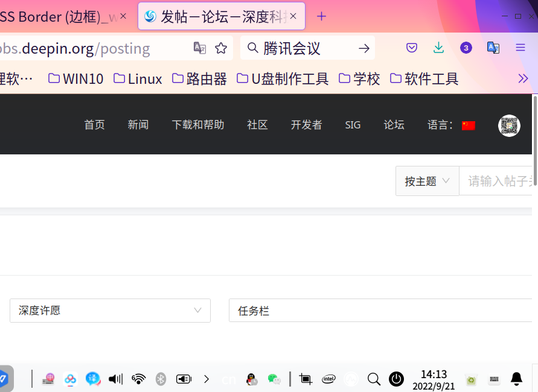Bookmark this page via the star icon

pos(222,48)
